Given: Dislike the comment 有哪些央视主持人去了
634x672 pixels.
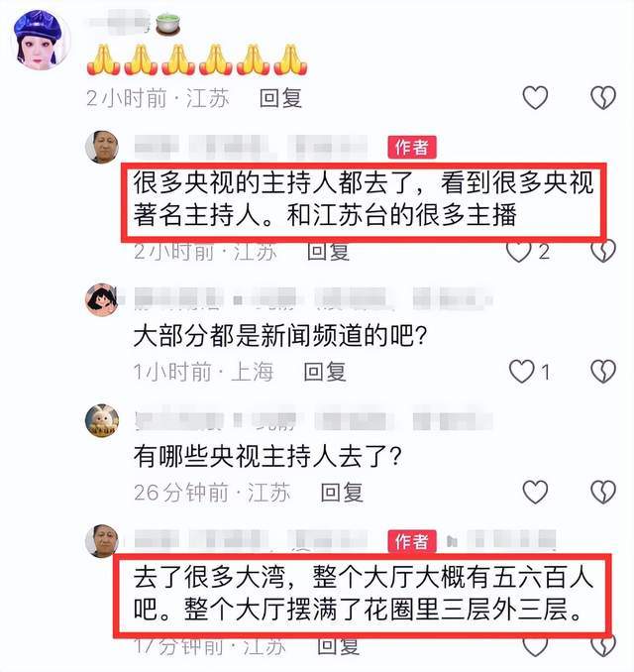Looking at the screenshot, I should (x=603, y=492).
